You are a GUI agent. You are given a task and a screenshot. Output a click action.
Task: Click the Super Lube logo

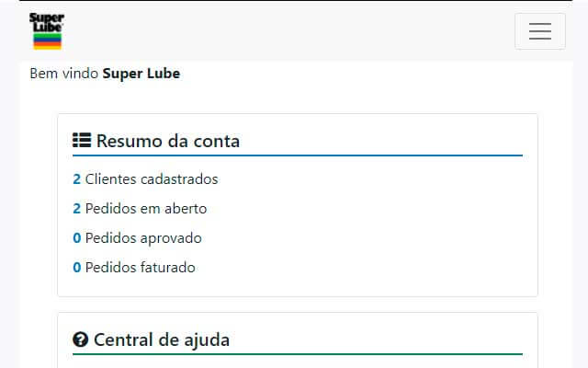[46, 30]
